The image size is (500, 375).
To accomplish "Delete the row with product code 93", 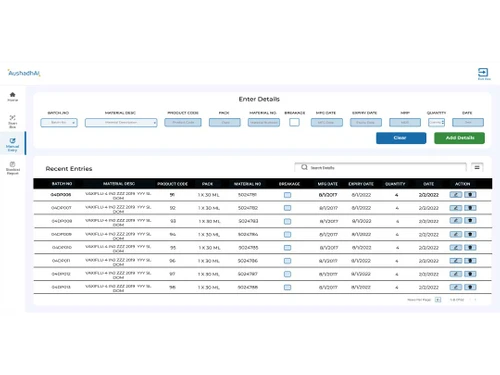I will click(x=470, y=221).
